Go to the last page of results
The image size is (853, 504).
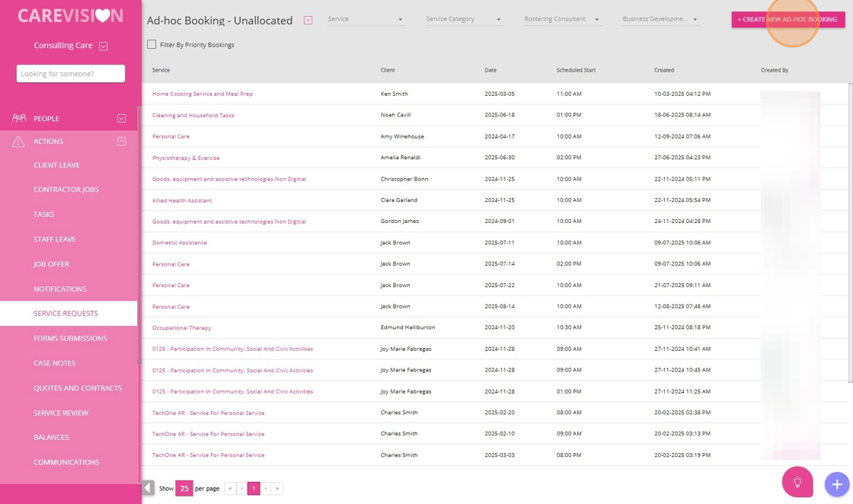pyautogui.click(x=276, y=489)
